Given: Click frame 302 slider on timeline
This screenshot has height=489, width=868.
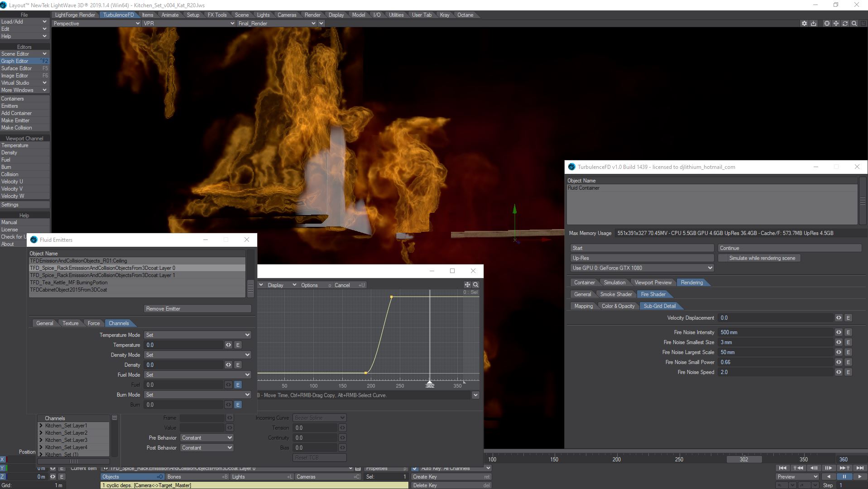Looking at the screenshot, I should click(x=743, y=459).
